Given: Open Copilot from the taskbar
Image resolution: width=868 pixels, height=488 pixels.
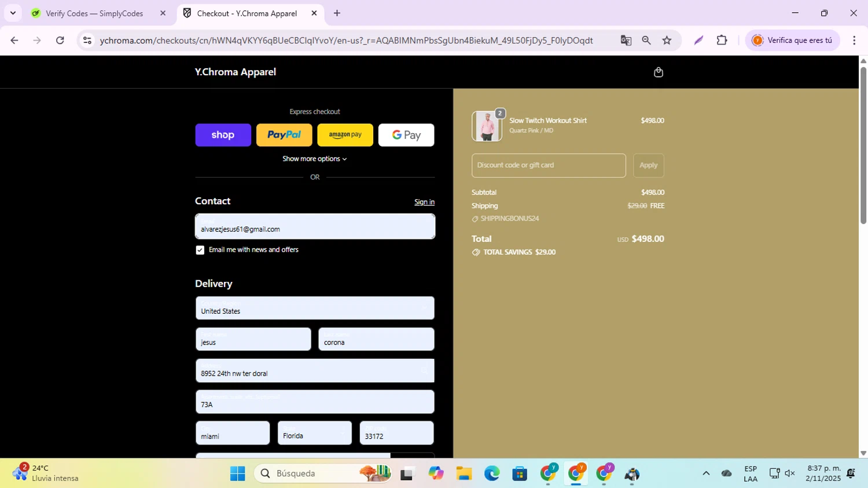Looking at the screenshot, I should coord(436,474).
